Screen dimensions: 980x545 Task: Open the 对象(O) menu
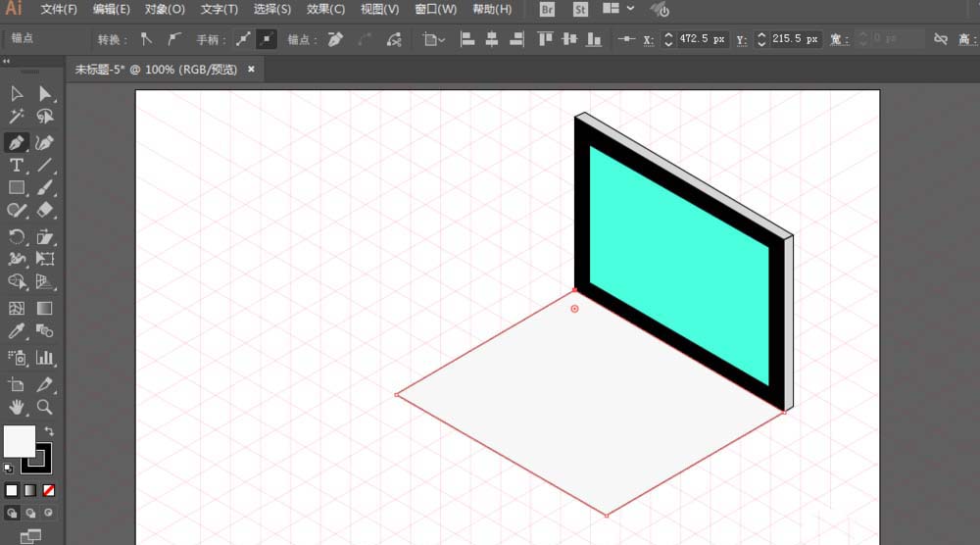[x=165, y=10]
